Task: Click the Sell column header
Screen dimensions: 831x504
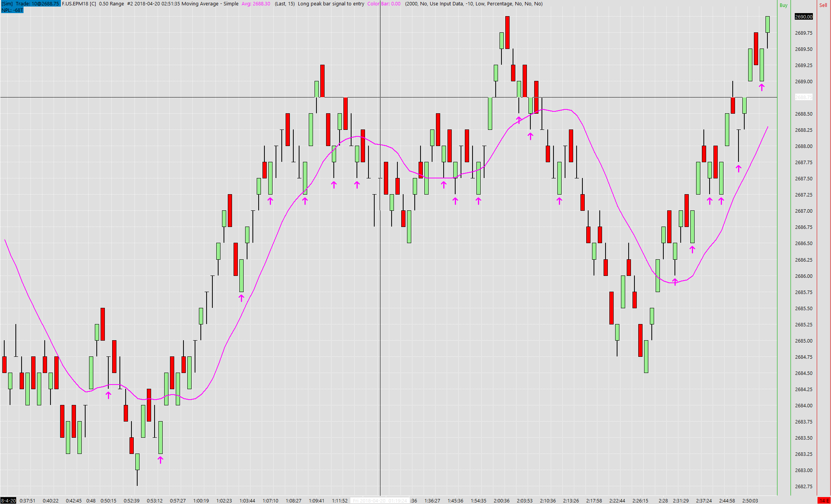Action: pos(823,5)
